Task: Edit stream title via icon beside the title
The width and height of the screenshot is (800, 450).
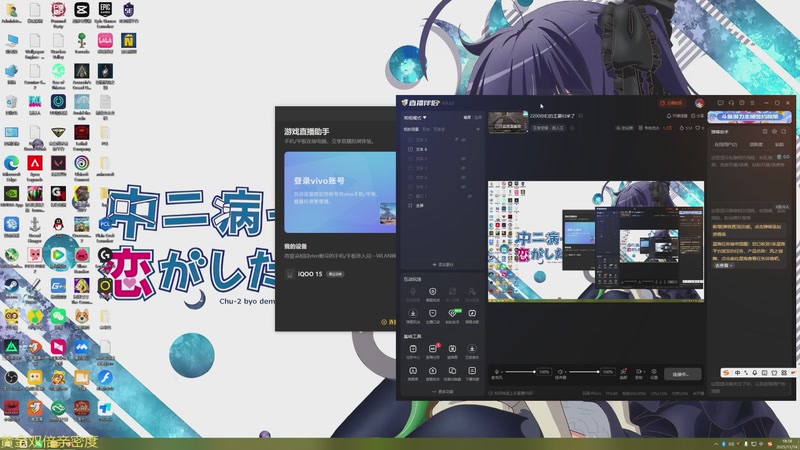Action: tap(581, 116)
